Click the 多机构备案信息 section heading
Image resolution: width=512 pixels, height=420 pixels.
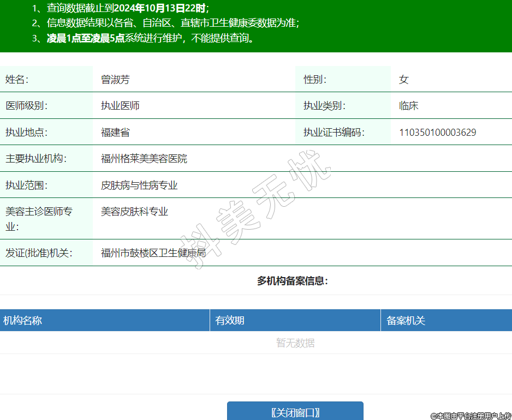click(293, 281)
